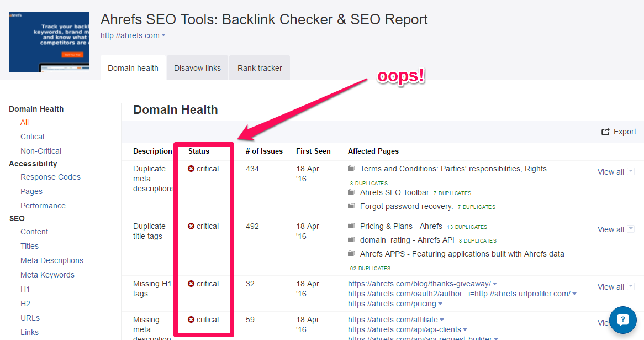Click folder icon beside Forgot password recovery
The width and height of the screenshot is (644, 340).
coord(351,206)
